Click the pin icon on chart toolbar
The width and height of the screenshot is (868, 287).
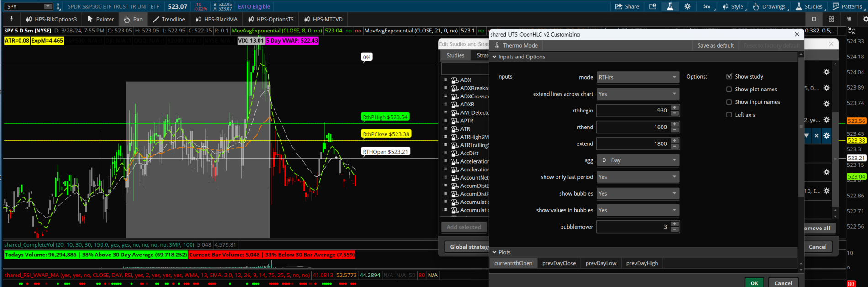(x=11, y=19)
